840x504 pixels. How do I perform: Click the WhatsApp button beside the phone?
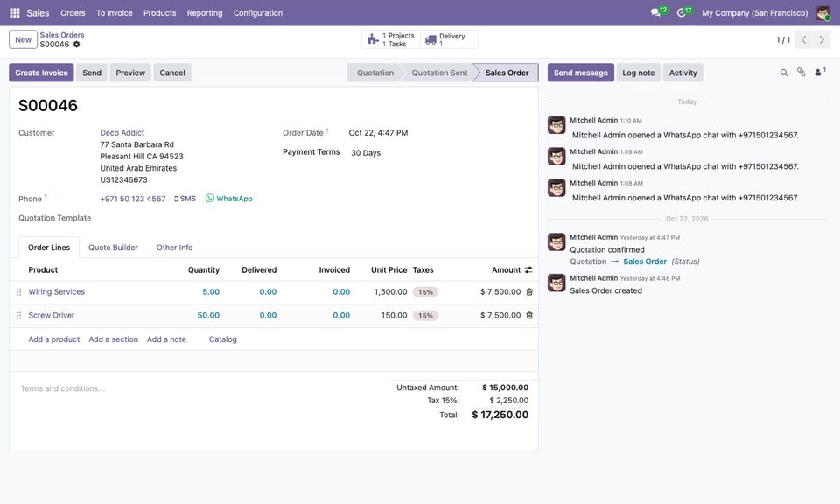228,198
